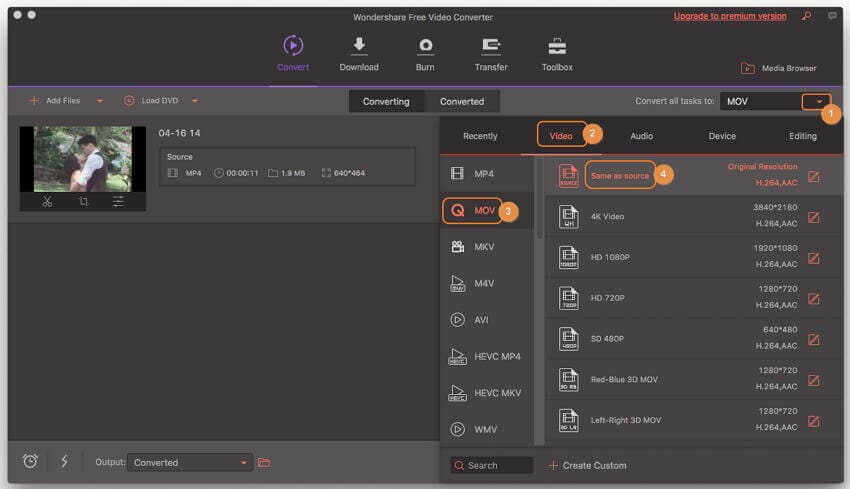Select the Recently tab
This screenshot has height=489, width=850.
pyautogui.click(x=480, y=136)
